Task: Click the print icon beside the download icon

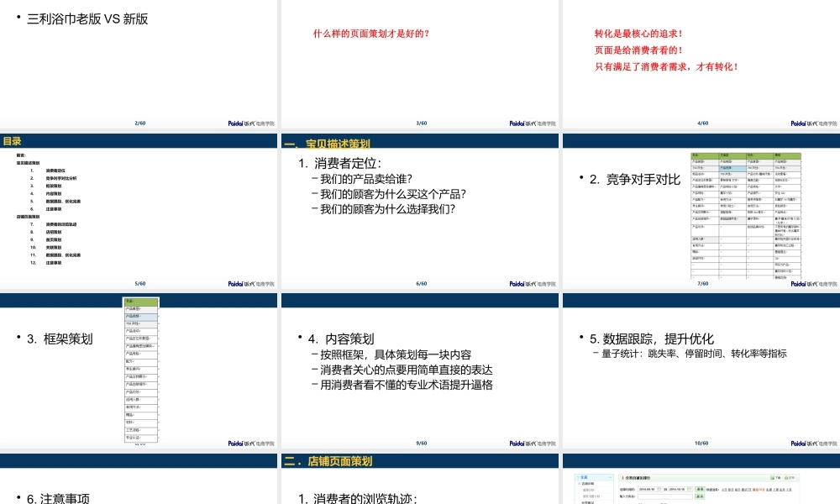Action: coord(786,477)
